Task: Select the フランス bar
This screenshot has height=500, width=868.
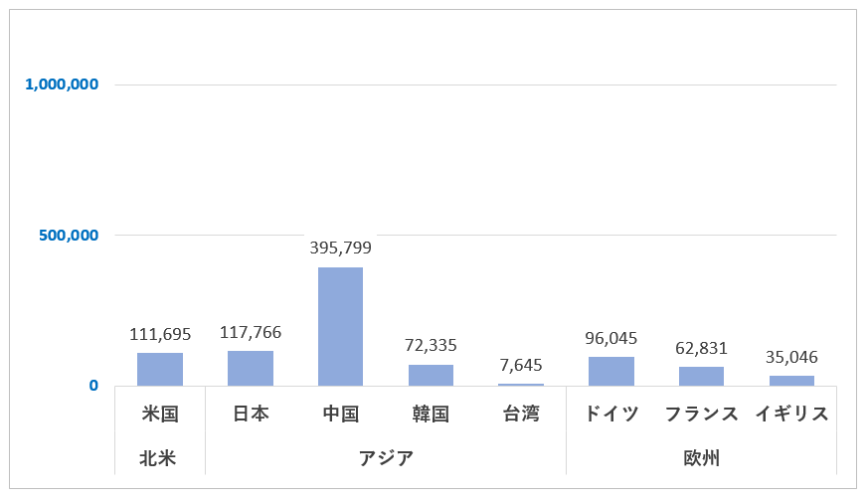Action: tap(701, 376)
